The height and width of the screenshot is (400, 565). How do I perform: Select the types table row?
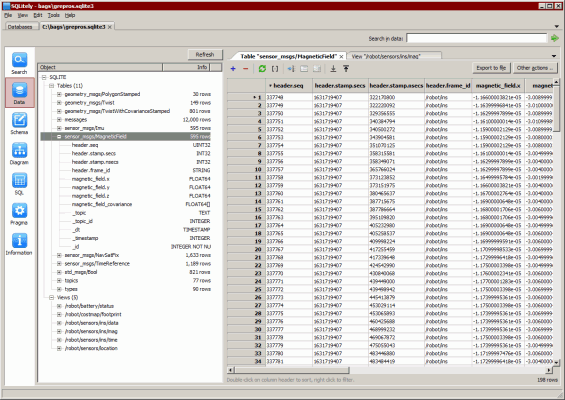(x=125, y=289)
